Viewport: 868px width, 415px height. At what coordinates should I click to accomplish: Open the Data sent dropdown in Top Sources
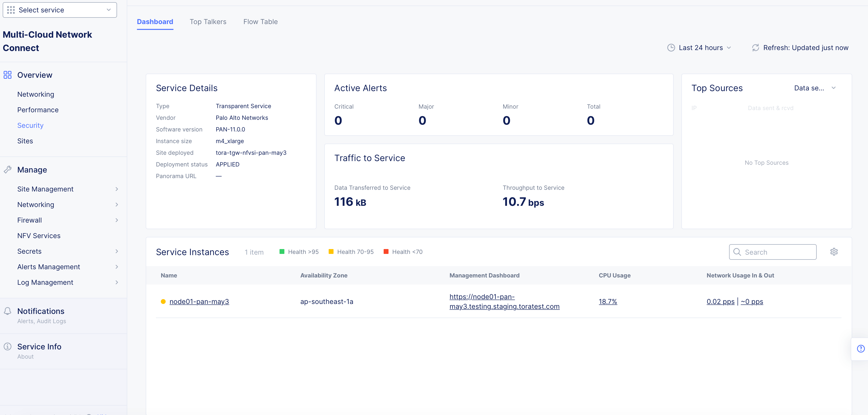tap(815, 88)
